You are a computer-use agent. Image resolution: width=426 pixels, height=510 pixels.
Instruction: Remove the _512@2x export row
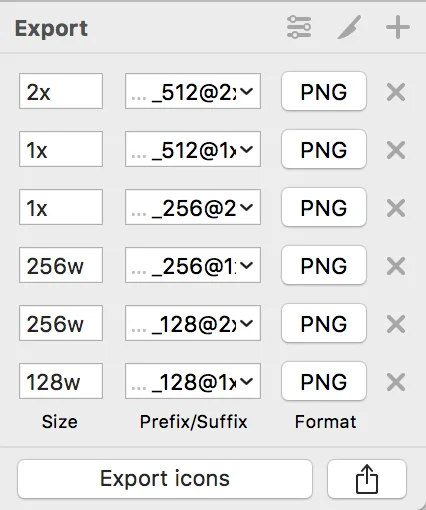(396, 92)
